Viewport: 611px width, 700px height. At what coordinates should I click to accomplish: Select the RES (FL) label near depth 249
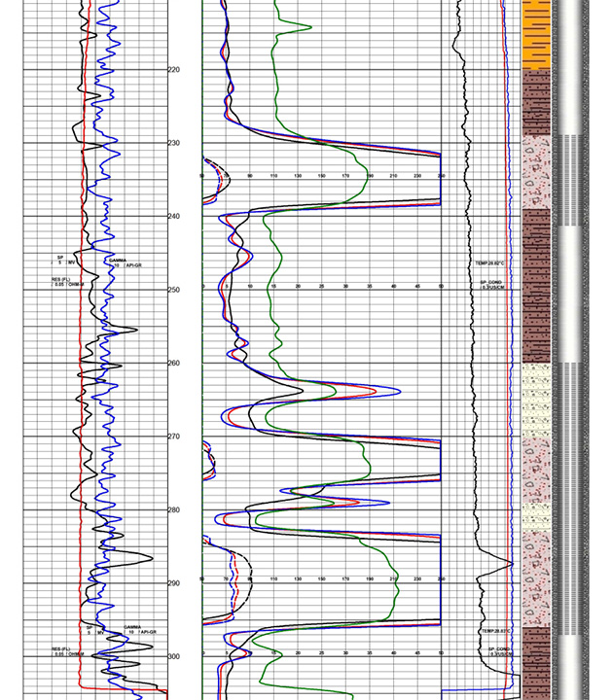tap(68, 281)
